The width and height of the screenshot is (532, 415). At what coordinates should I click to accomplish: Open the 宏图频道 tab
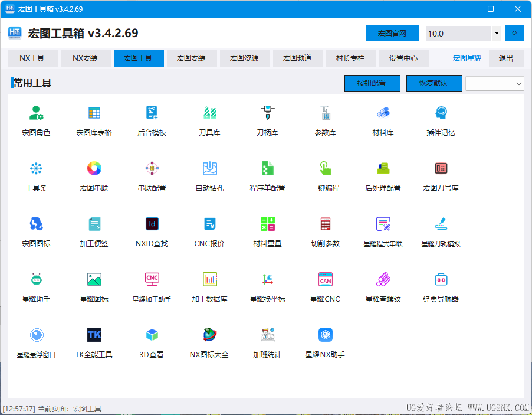(298, 58)
